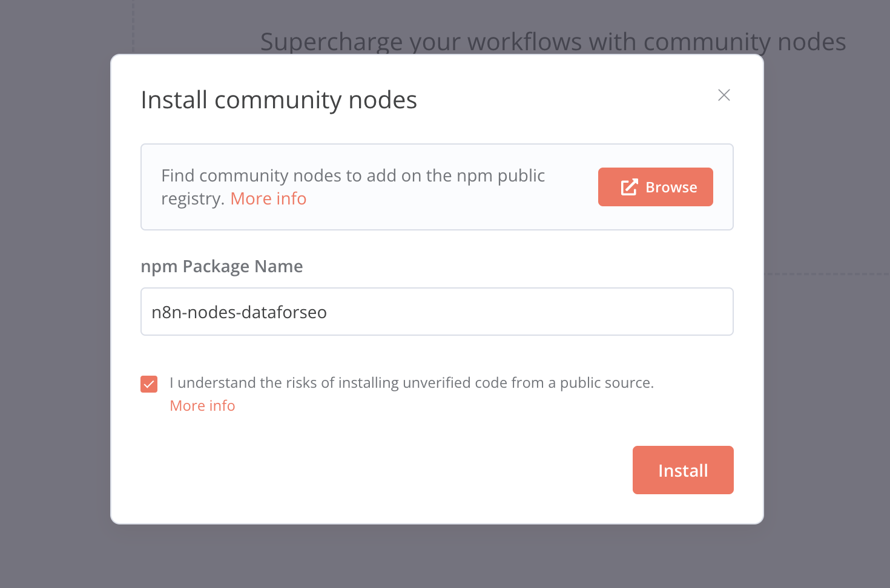The image size is (890, 588).
Task: Click the npm Package Name input field
Action: tap(437, 312)
